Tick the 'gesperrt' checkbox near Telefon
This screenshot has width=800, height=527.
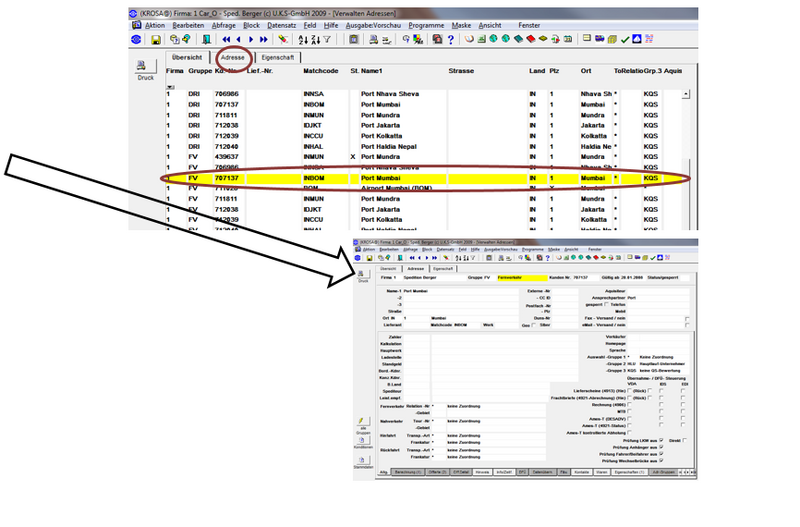tap(606, 305)
